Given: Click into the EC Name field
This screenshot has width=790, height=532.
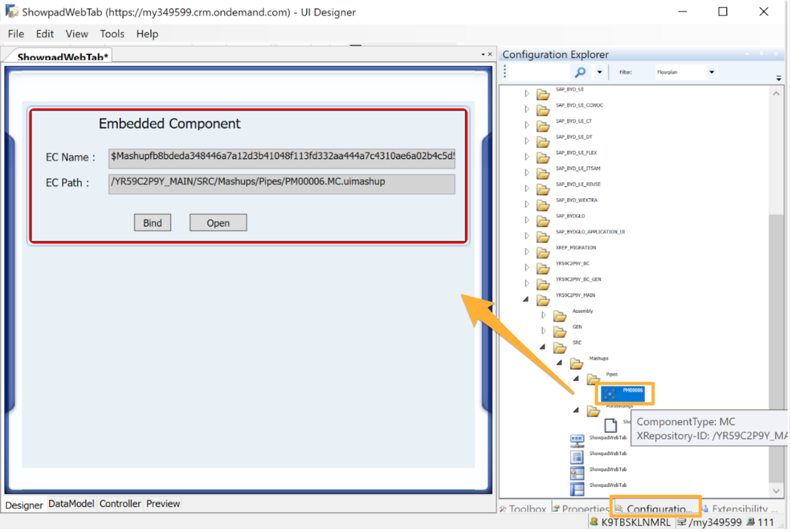Looking at the screenshot, I should pyautogui.click(x=282, y=157).
